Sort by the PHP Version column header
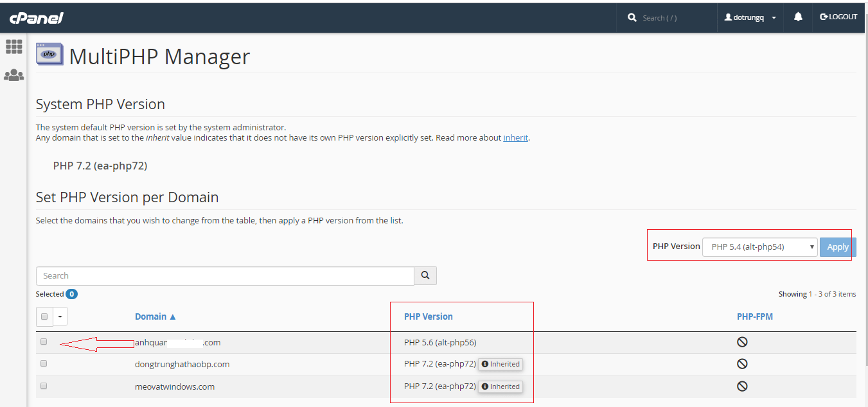This screenshot has height=407, width=868. [x=429, y=316]
